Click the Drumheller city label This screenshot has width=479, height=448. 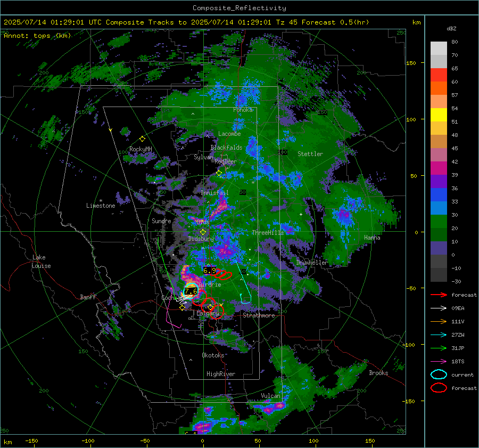click(312, 263)
